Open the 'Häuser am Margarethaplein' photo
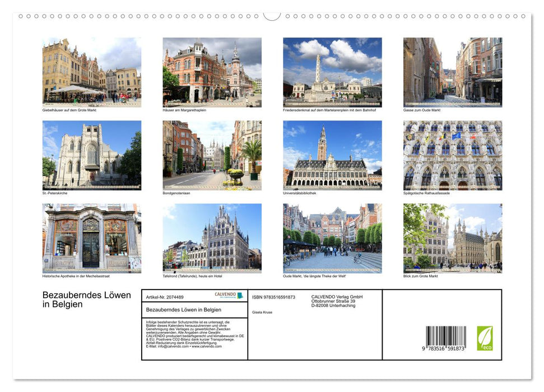 (211, 73)
